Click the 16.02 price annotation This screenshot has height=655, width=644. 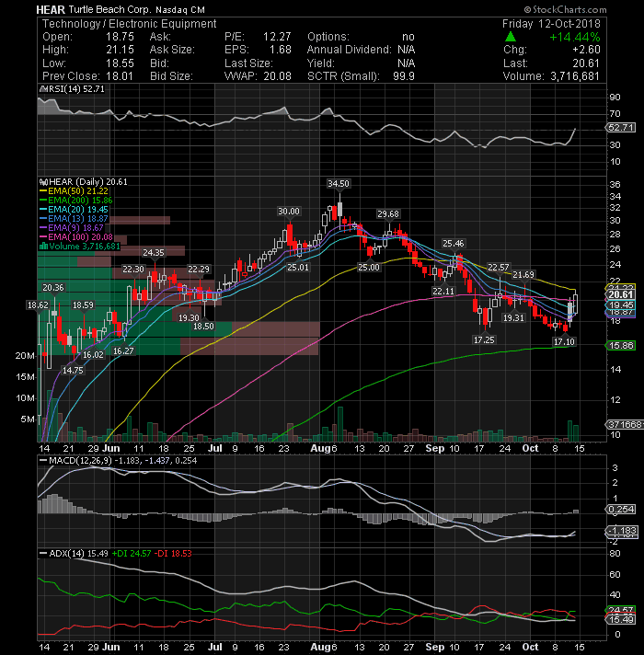(93, 355)
